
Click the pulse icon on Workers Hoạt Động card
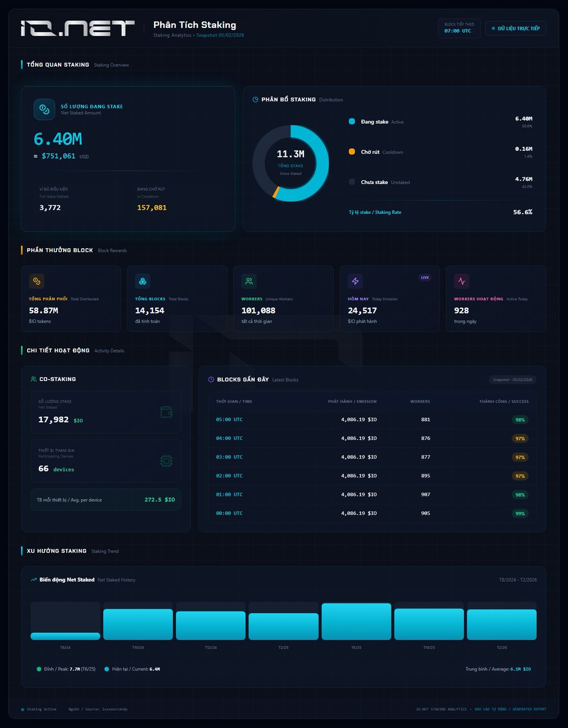pyautogui.click(x=462, y=281)
